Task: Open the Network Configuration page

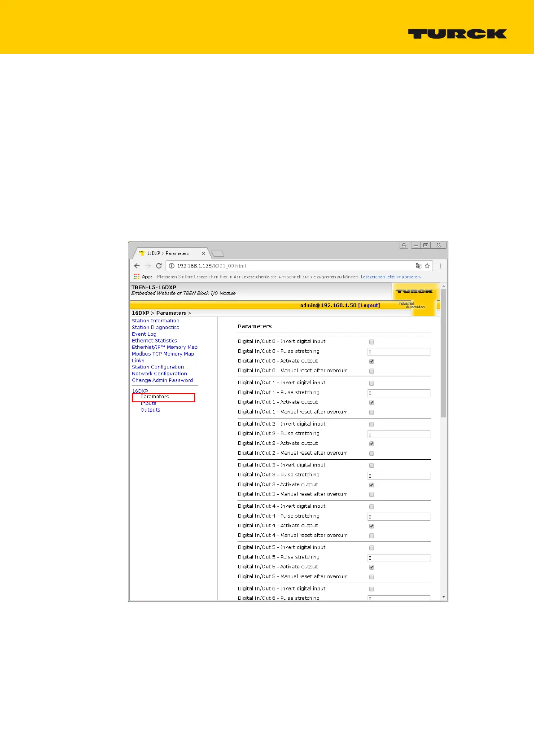Action: click(x=159, y=374)
